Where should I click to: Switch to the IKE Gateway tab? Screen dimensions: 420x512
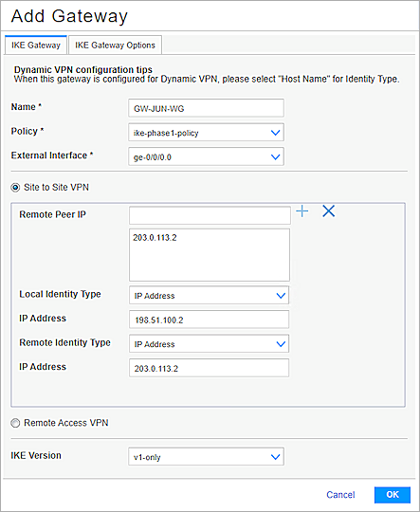point(36,46)
